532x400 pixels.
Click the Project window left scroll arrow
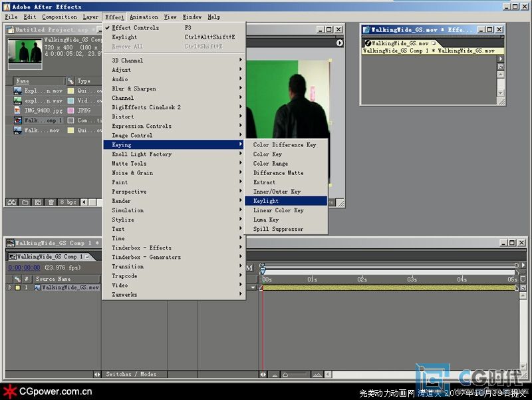[84, 202]
